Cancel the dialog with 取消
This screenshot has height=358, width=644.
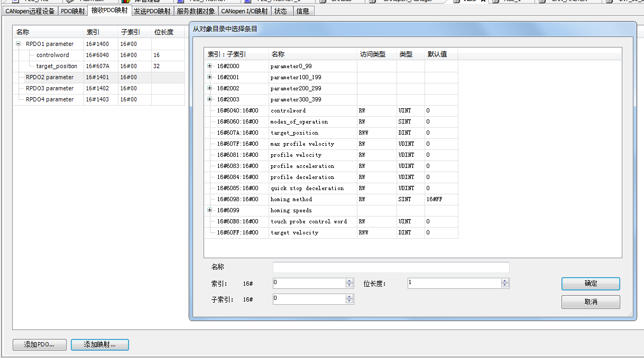click(591, 302)
